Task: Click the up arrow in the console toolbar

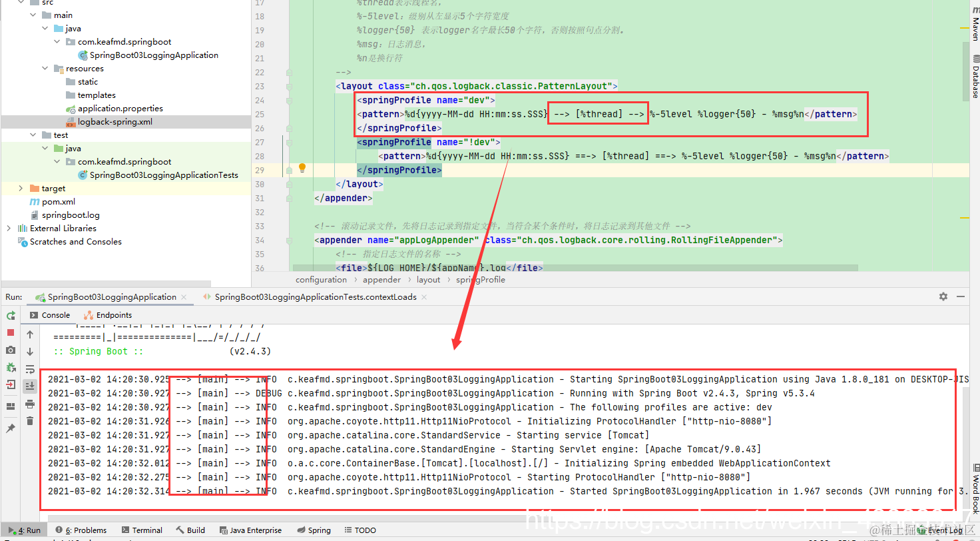Action: click(30, 334)
